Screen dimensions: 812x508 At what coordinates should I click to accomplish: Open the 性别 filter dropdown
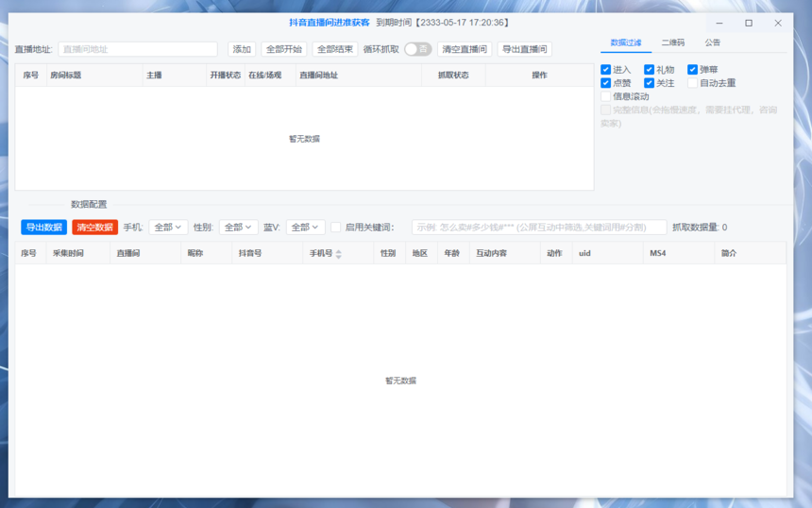pos(238,228)
